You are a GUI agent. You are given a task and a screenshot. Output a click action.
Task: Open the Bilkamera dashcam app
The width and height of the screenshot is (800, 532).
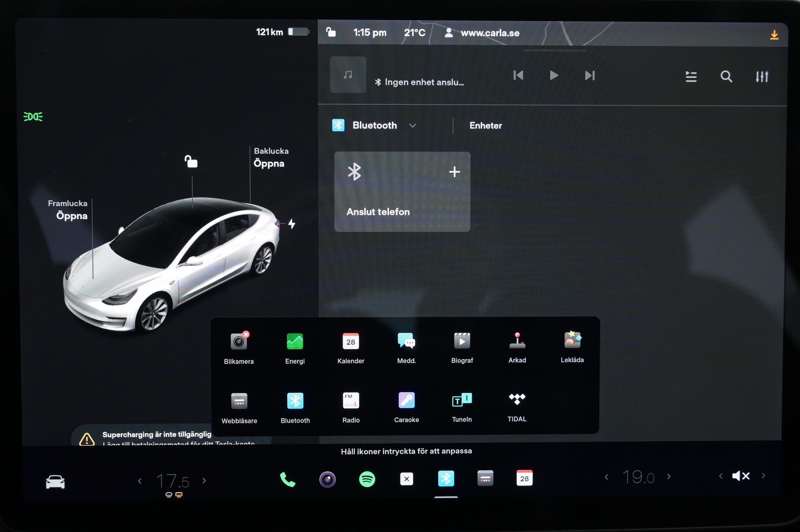[x=239, y=342]
